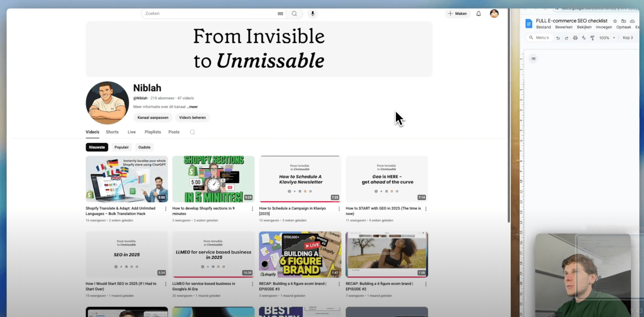Click the move-to-folder icon in Docs
The width and height of the screenshot is (644, 317).
coord(624,21)
